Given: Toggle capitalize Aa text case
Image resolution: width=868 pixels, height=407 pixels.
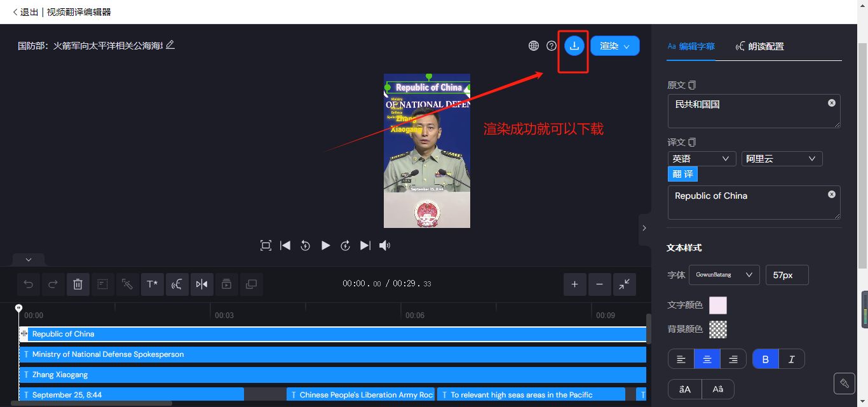Looking at the screenshot, I should (718, 389).
